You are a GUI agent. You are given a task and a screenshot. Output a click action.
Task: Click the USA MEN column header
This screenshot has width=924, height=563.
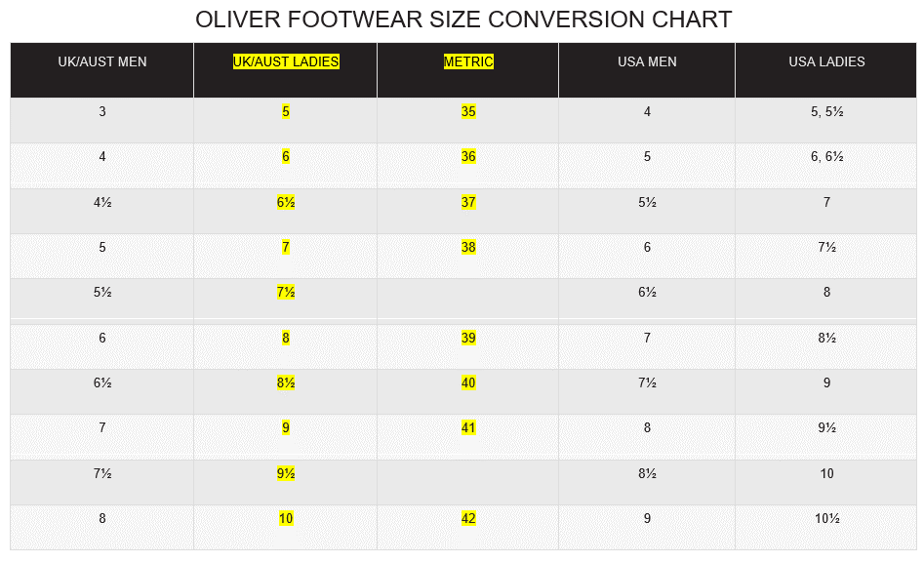pyautogui.click(x=647, y=61)
